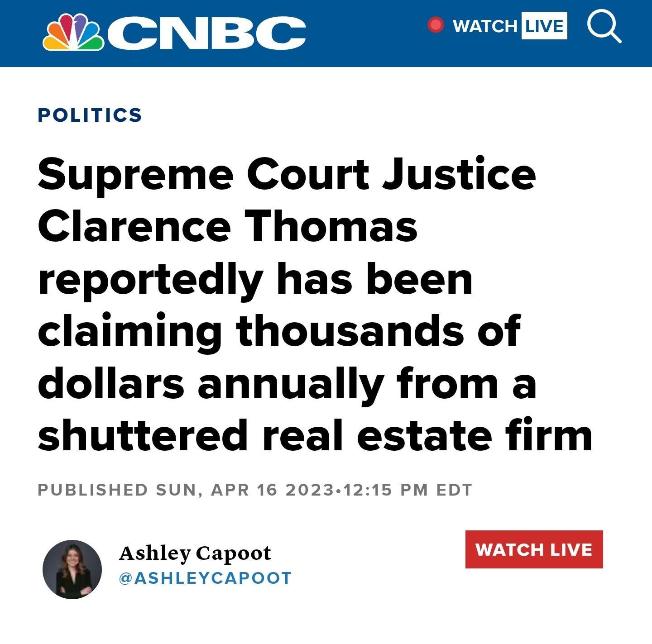Select the CNBC wordmark in the header
Viewport: 652px width, 644px height.
206,30
